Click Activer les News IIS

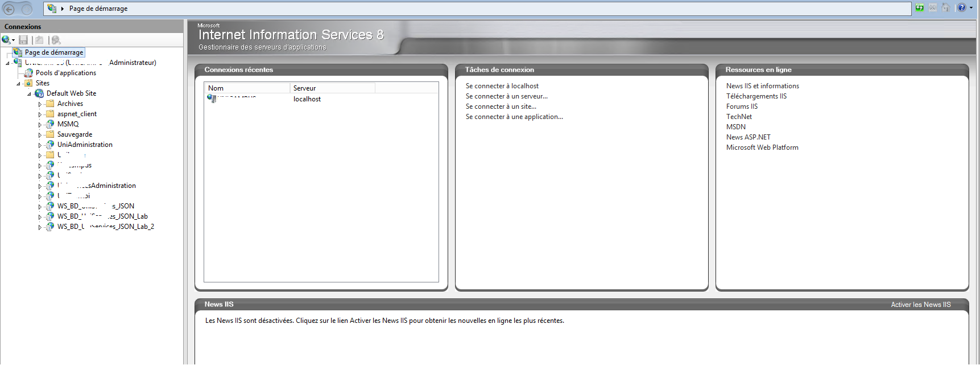point(920,305)
